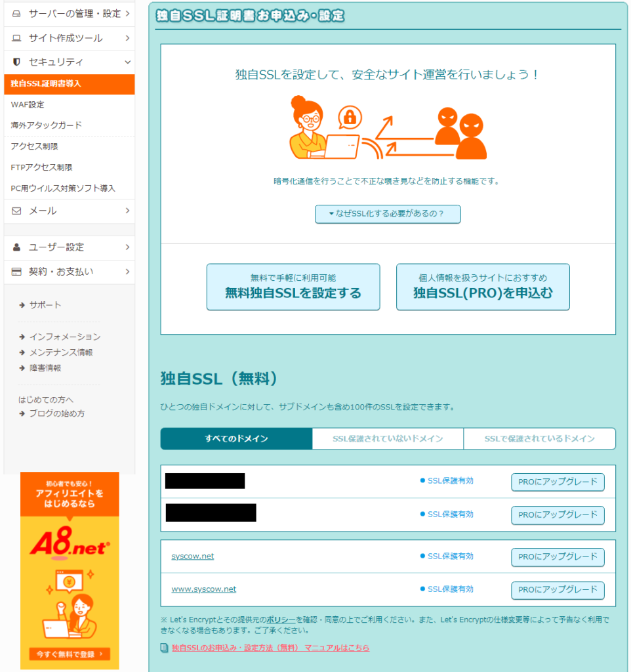Click the credit card icon beside 契約・お支払い

(x=17, y=272)
